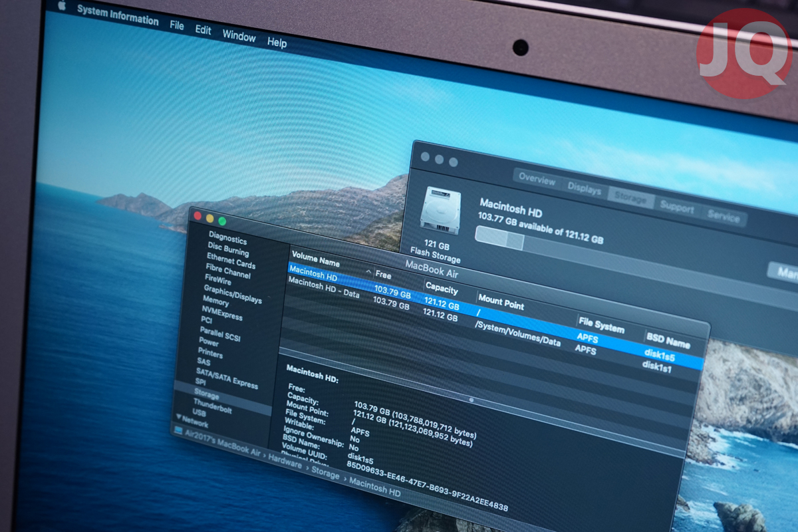The image size is (798, 532).
Task: Select USB in the sidebar
Action: pos(199,414)
